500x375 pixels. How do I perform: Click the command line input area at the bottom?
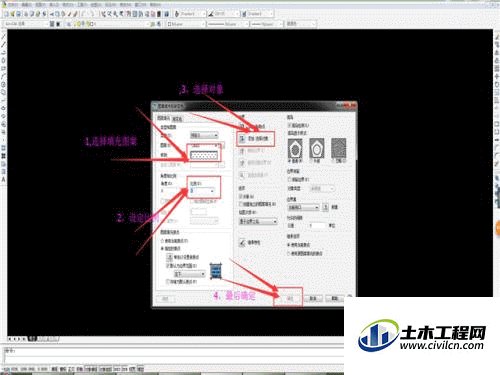coord(173,359)
